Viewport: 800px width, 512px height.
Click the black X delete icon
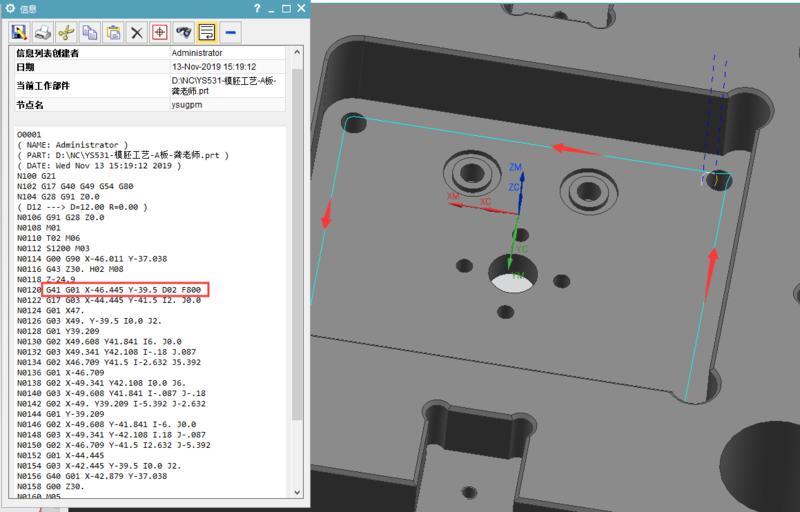click(x=136, y=33)
